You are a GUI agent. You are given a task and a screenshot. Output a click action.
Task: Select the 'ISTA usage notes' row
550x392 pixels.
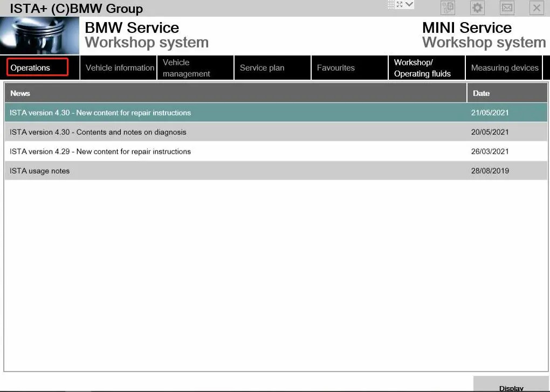click(276, 171)
